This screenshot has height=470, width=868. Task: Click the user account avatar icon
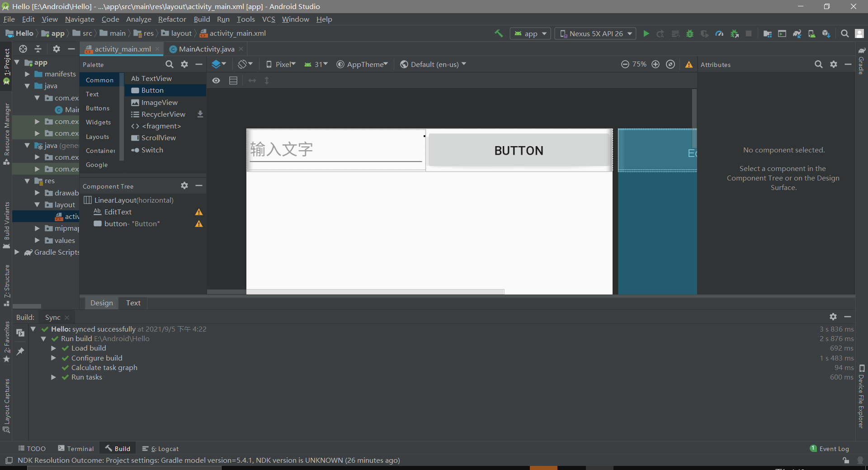[x=859, y=33]
